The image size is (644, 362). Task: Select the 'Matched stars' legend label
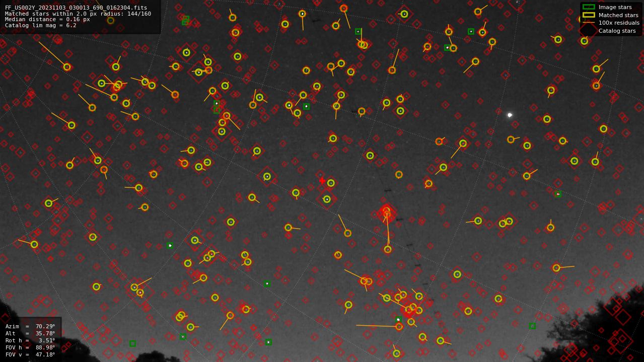pyautogui.click(x=618, y=15)
